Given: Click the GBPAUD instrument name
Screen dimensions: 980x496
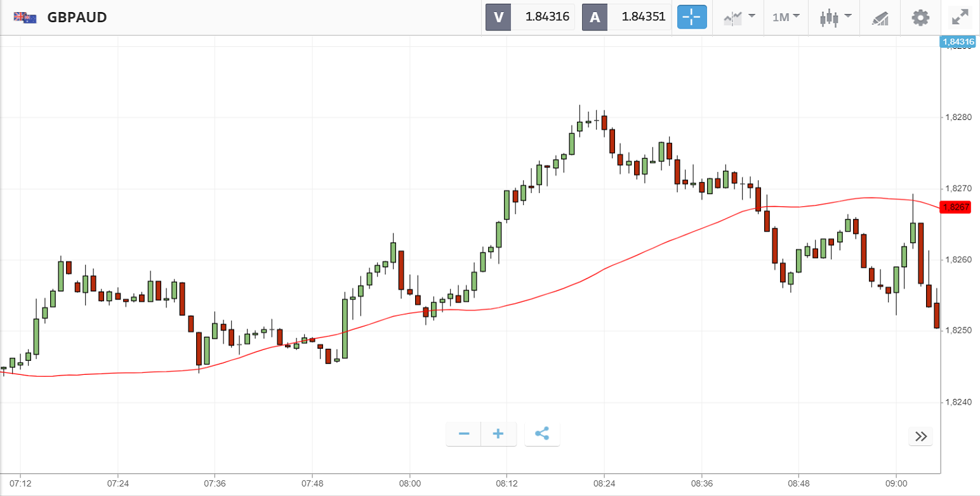Looking at the screenshot, I should pyautogui.click(x=77, y=17).
